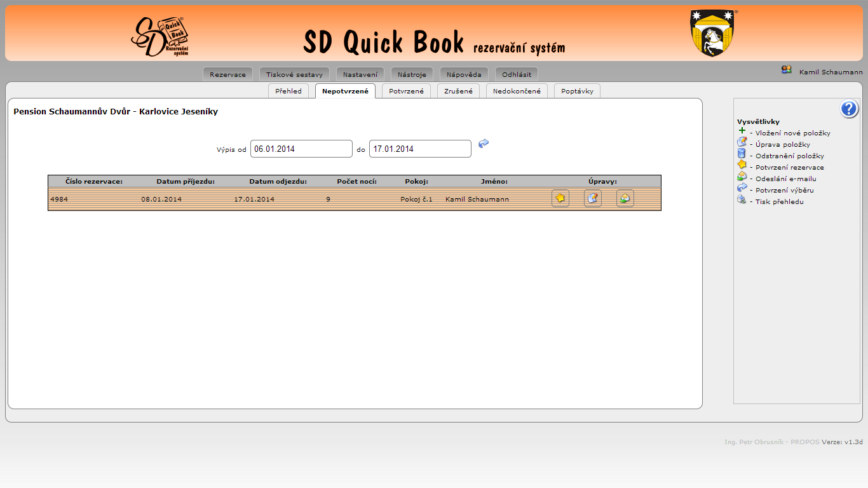
Task: Send e-mail for reservation 4984
Action: pyautogui.click(x=625, y=198)
